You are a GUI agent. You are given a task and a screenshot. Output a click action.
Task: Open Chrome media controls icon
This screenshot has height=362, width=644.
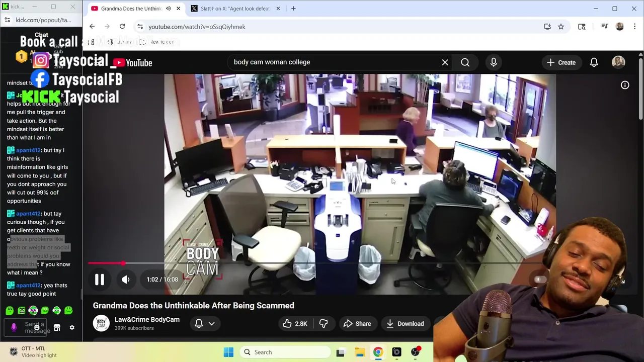point(605,27)
